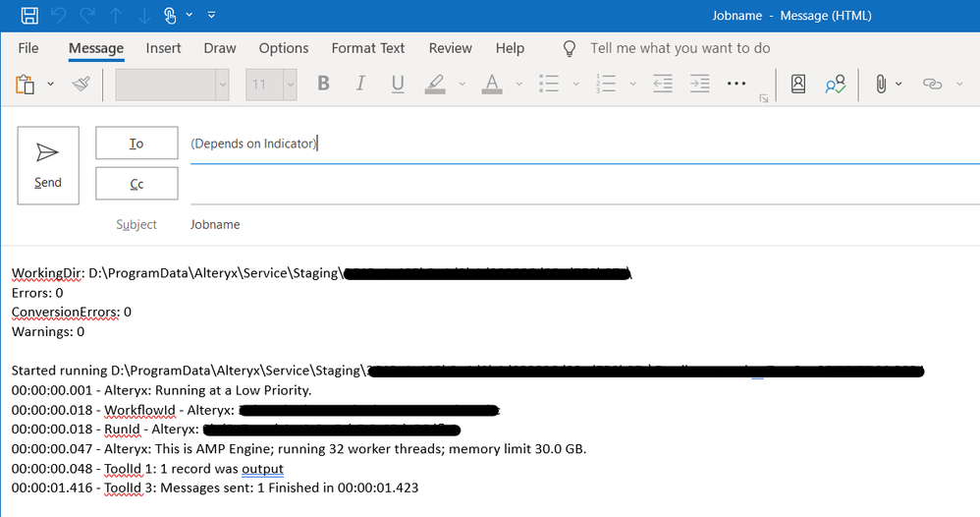Click the Next Item down arrow

pos(144,15)
